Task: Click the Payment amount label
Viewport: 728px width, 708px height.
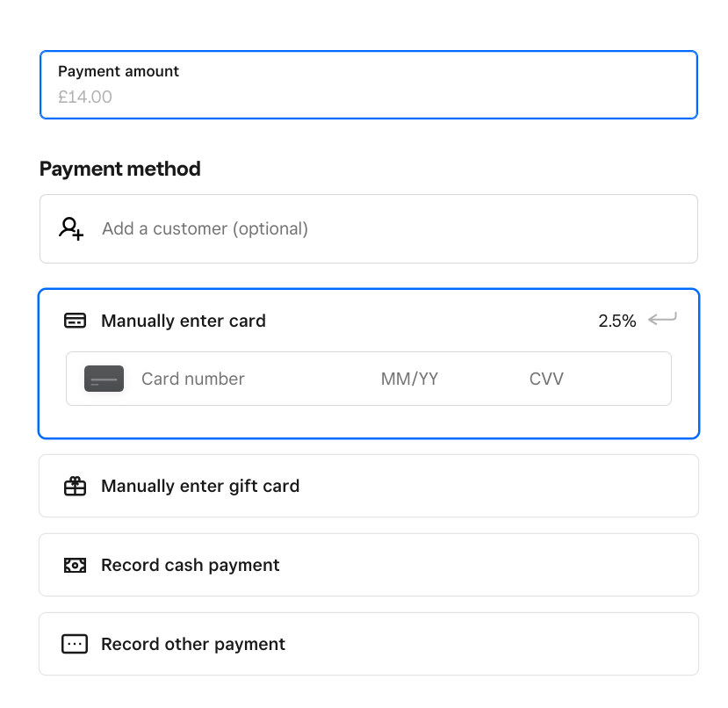Action: click(119, 71)
